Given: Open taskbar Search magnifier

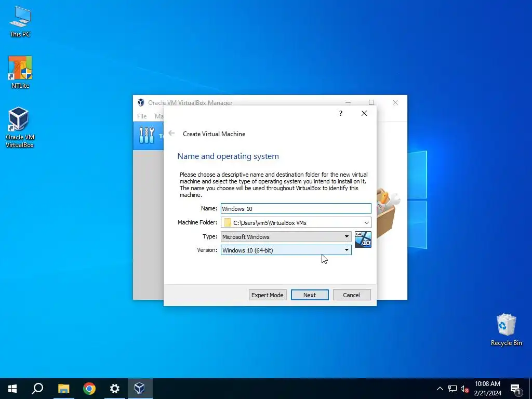Looking at the screenshot, I should 37,389.
